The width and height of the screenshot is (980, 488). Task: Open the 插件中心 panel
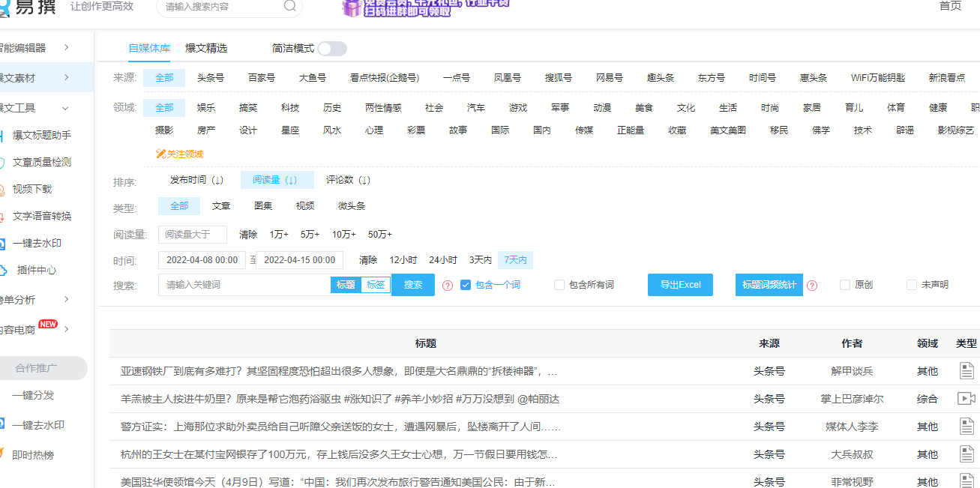(x=39, y=269)
